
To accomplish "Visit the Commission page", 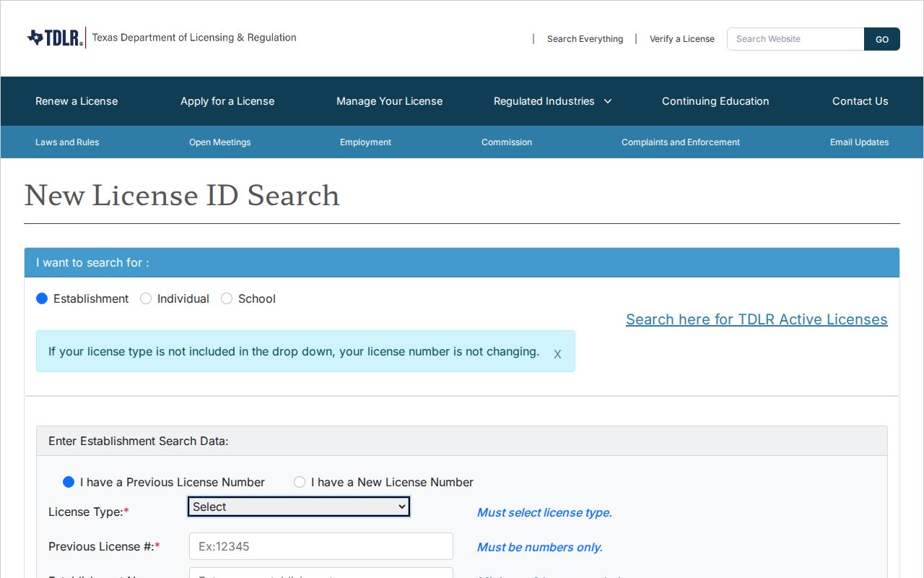I will coord(507,142).
